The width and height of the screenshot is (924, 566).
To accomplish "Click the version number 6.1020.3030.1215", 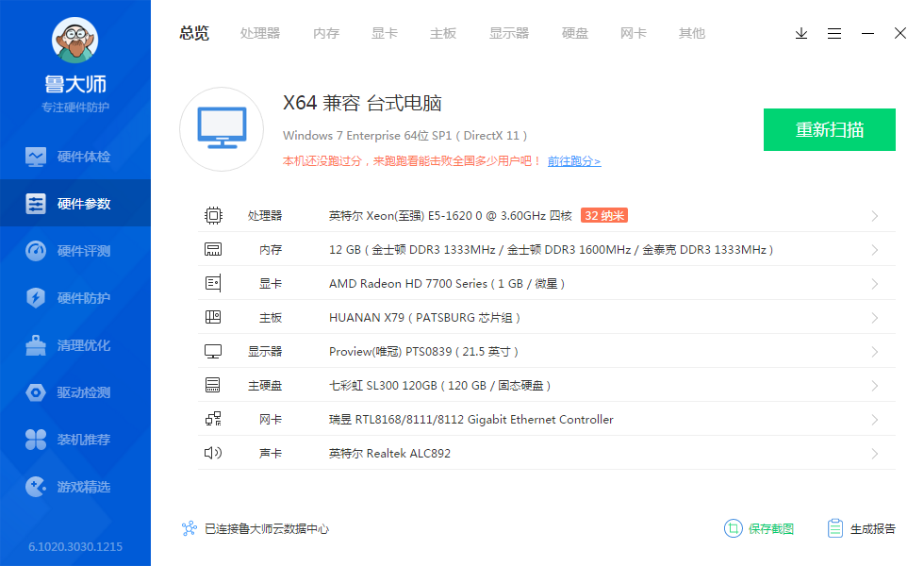I will click(x=75, y=546).
